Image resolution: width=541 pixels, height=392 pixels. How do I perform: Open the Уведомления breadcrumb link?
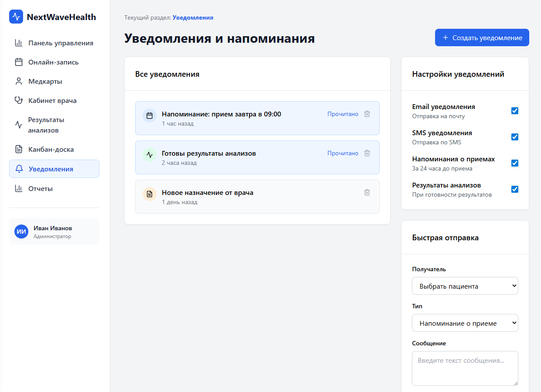(193, 17)
